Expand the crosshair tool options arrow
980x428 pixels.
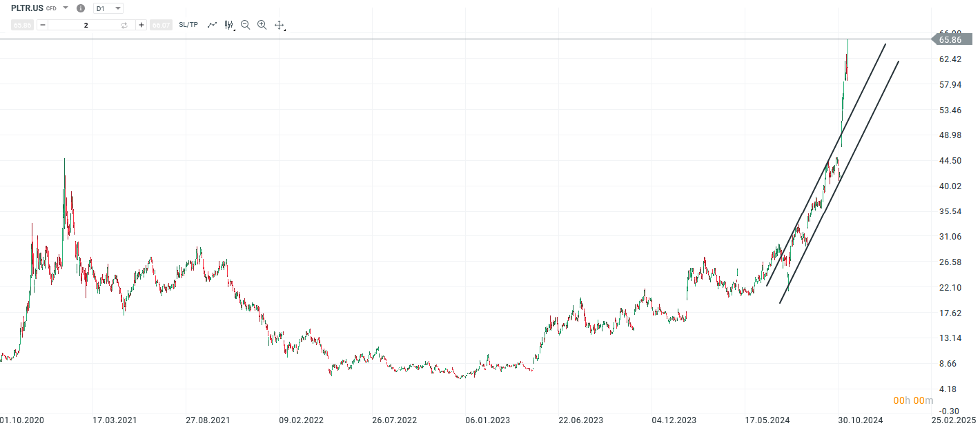pos(284,30)
